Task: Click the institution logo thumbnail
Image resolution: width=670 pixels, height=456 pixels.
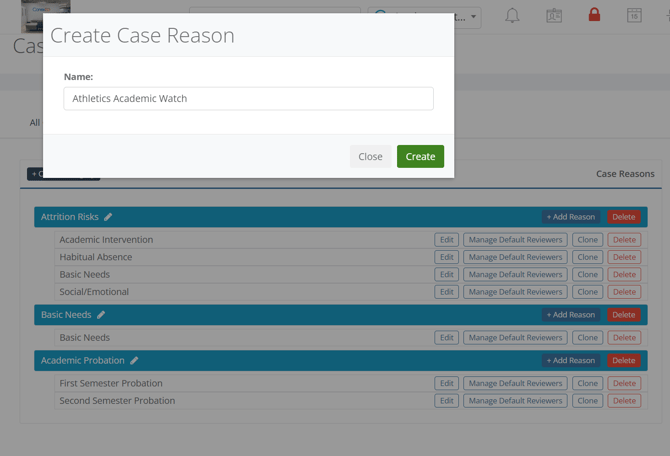Action: click(x=46, y=16)
